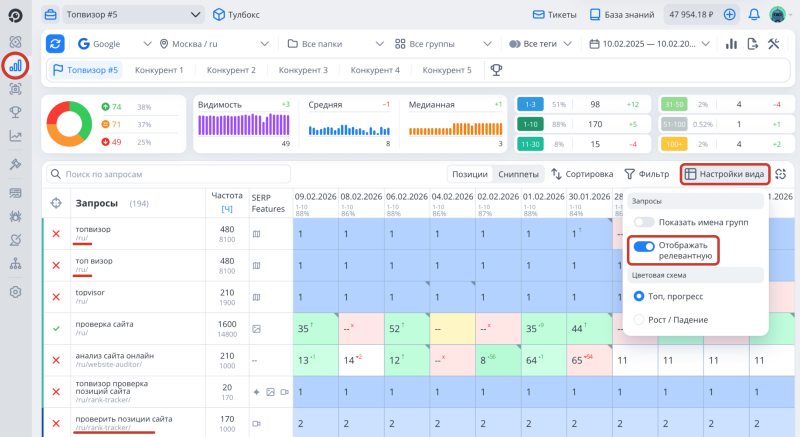The width and height of the screenshot is (800, 437).
Task: Click the blue plus icon near balance
Action: (729, 15)
